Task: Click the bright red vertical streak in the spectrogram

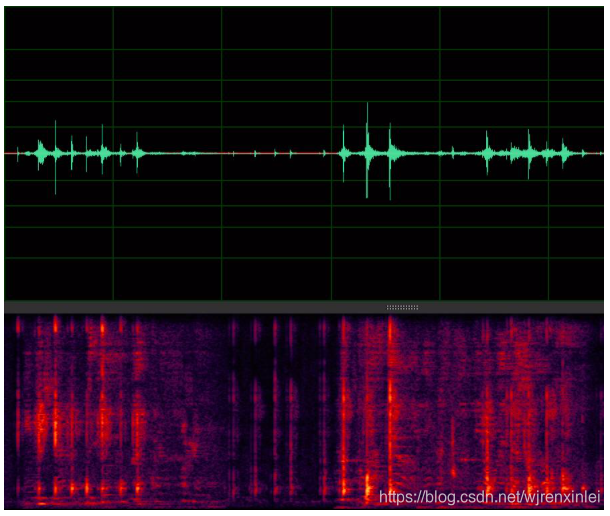Action: (x=391, y=405)
